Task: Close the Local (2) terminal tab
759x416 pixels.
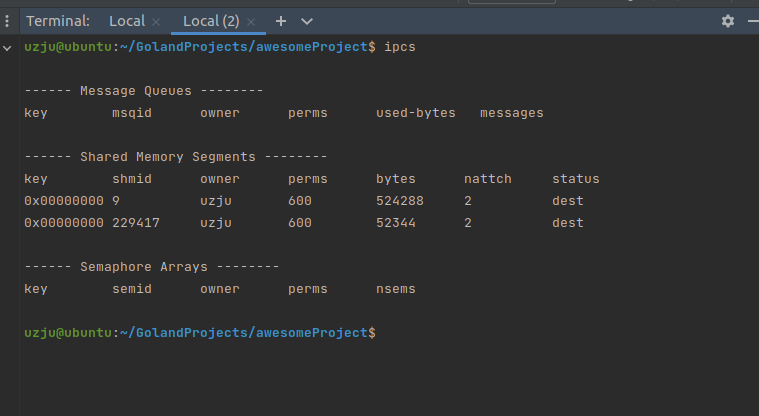Action: point(250,21)
